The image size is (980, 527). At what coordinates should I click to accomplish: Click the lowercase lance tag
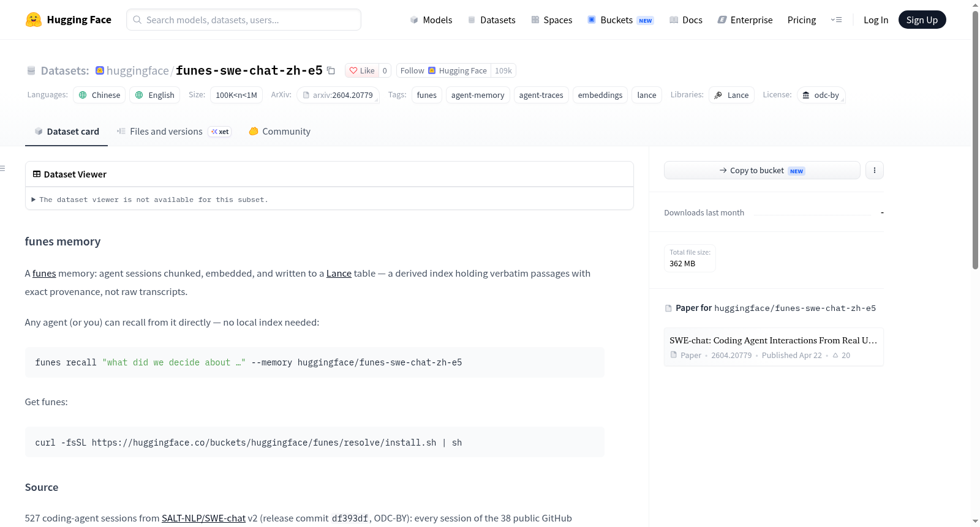(647, 95)
